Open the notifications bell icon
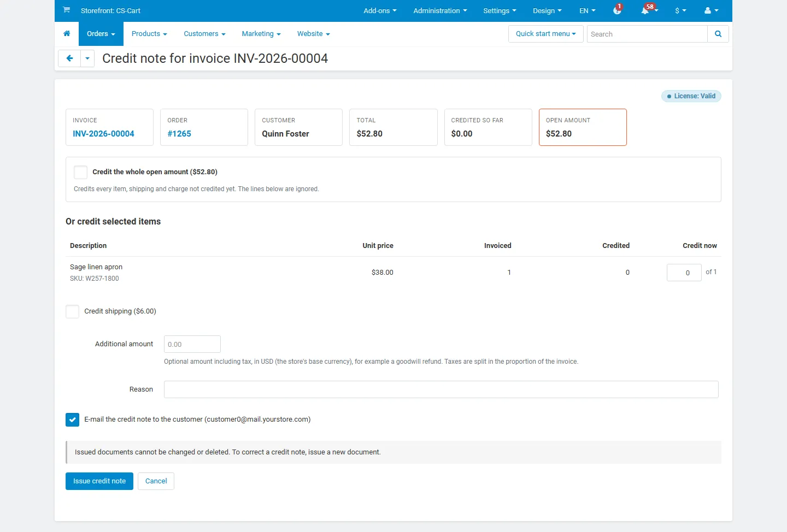Image resolution: width=787 pixels, height=532 pixels. click(645, 11)
